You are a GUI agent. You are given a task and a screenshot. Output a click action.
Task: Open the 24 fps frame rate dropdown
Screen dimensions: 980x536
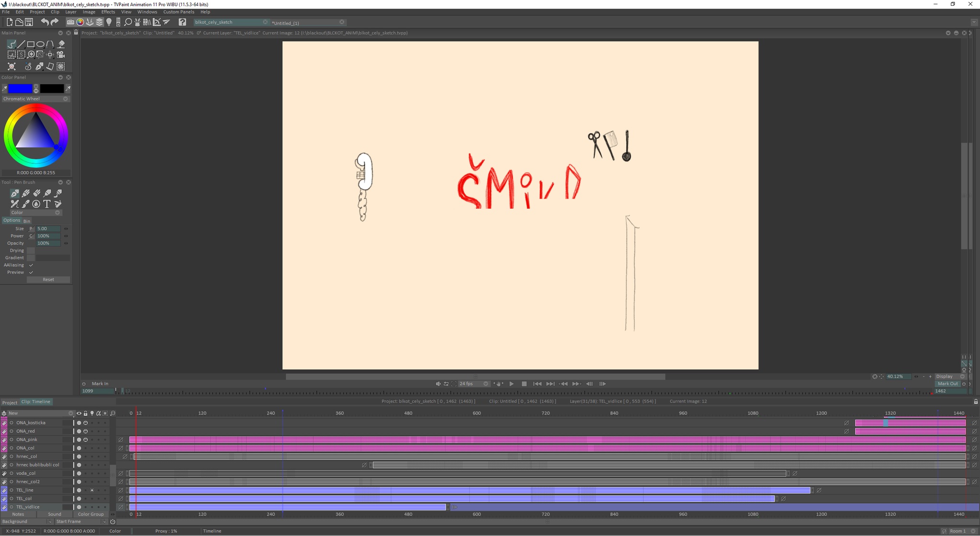[474, 384]
